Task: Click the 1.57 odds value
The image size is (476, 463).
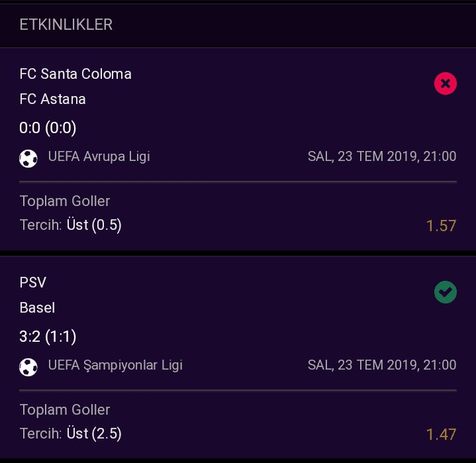Action: [x=441, y=226]
